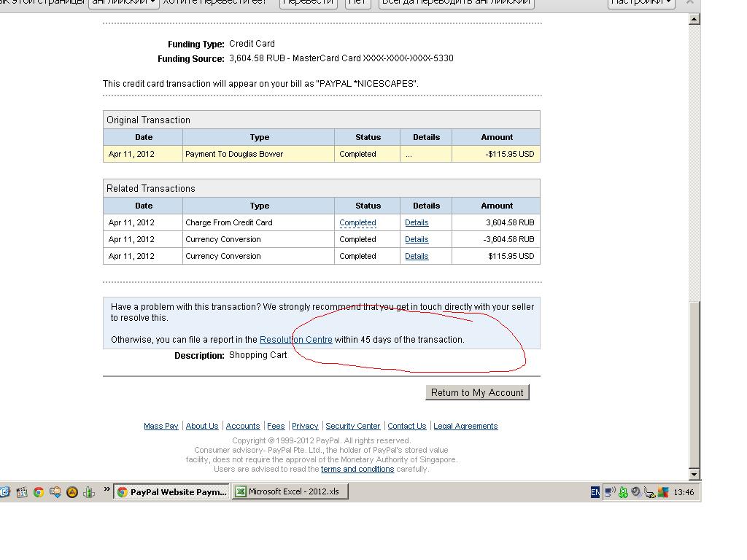This screenshot has height=560, width=747.
Task: Open the terms and conditions link
Action: click(x=357, y=469)
